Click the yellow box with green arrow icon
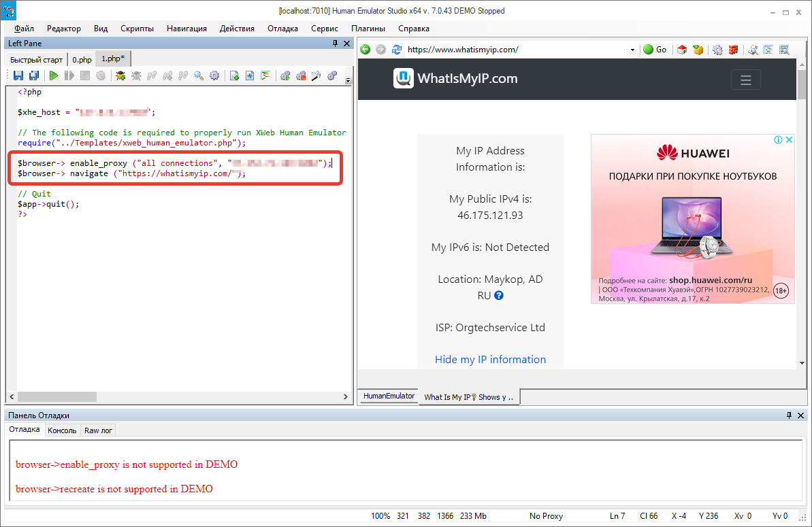This screenshot has height=527, width=812. click(x=698, y=50)
